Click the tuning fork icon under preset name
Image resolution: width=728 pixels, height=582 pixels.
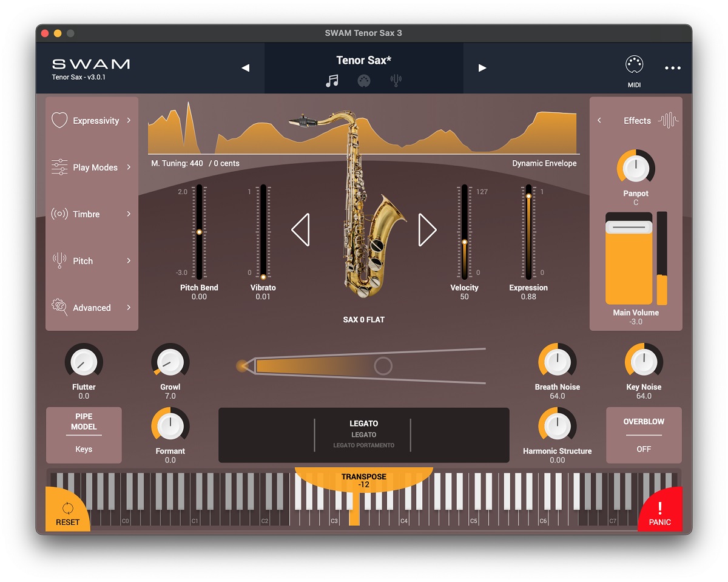coord(396,81)
